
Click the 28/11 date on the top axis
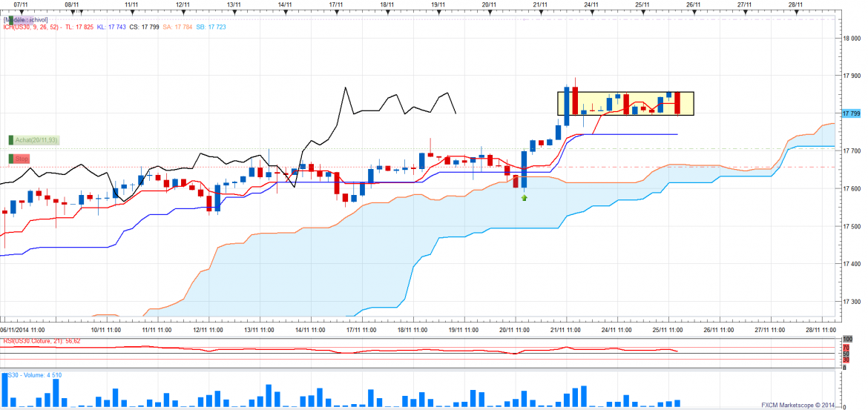[x=795, y=4]
